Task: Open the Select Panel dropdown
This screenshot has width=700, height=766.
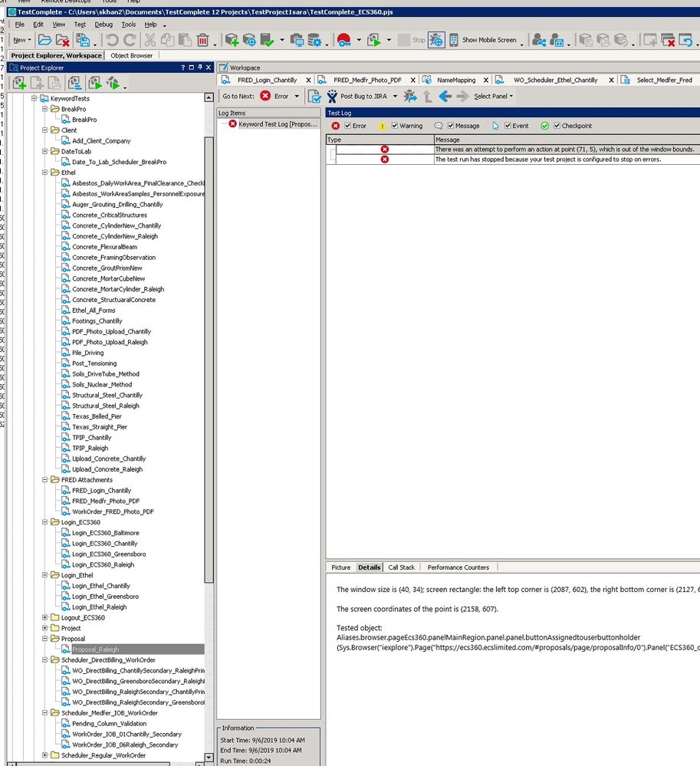Action: point(493,97)
